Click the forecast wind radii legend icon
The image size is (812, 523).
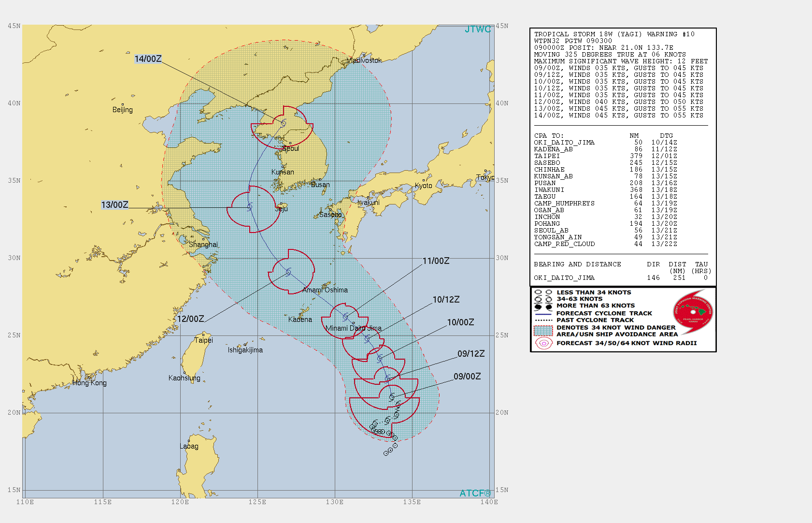tap(543, 343)
